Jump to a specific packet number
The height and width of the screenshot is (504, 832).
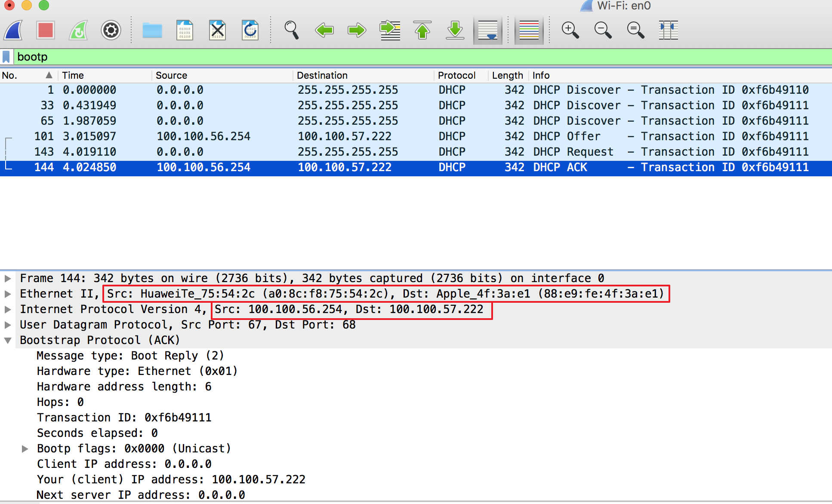[389, 30]
